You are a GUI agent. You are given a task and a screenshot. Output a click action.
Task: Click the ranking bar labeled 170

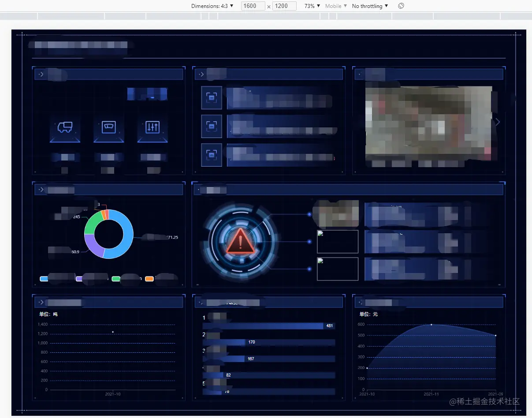pyautogui.click(x=224, y=342)
